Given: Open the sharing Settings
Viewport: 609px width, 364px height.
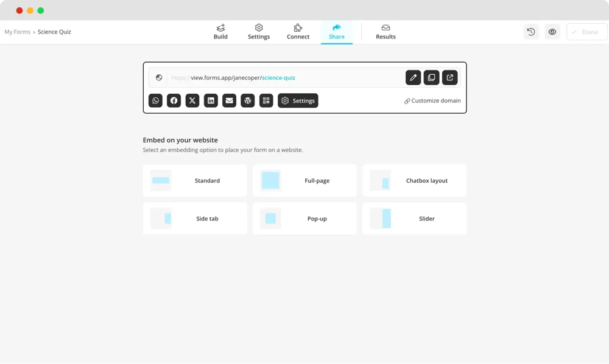Looking at the screenshot, I should (298, 100).
